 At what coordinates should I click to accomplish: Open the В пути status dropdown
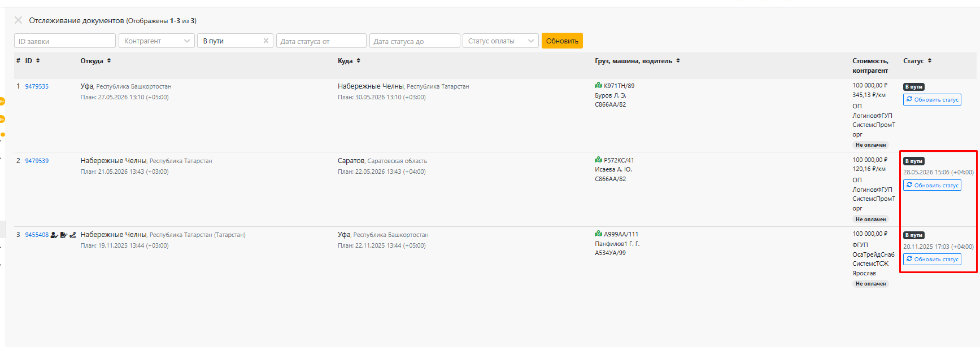click(x=235, y=41)
